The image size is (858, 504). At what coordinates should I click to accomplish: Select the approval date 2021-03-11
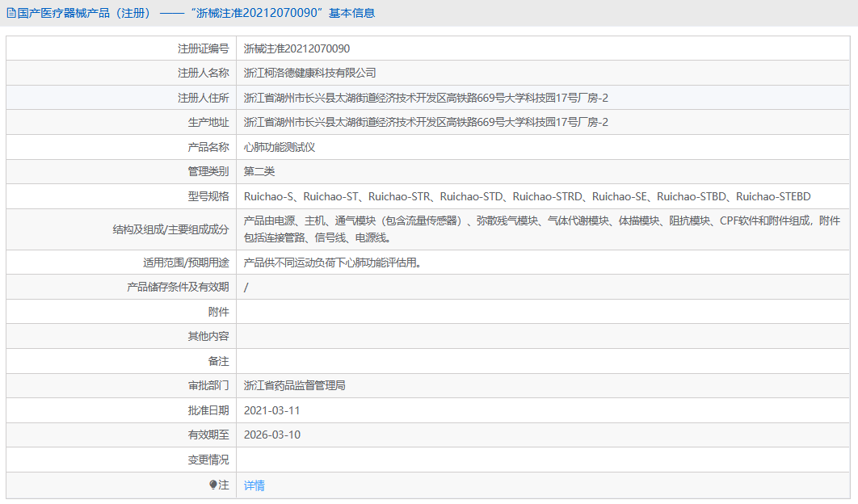click(271, 410)
